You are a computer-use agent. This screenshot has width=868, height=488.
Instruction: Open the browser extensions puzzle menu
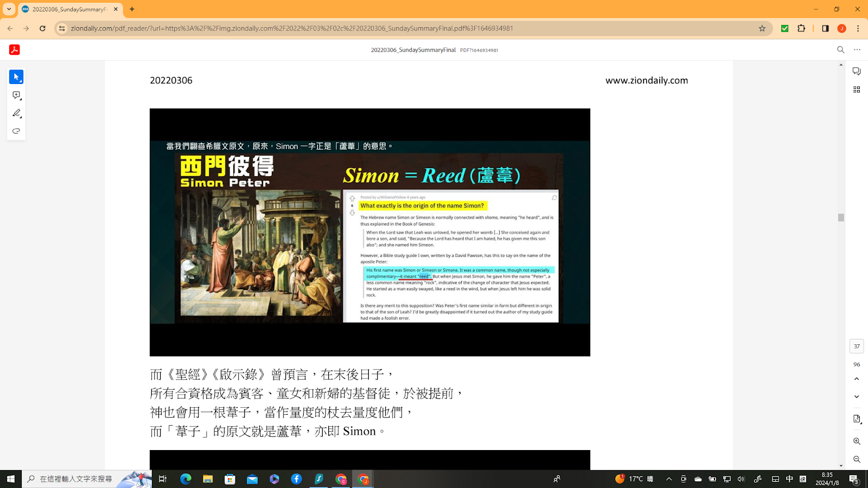pos(801,28)
